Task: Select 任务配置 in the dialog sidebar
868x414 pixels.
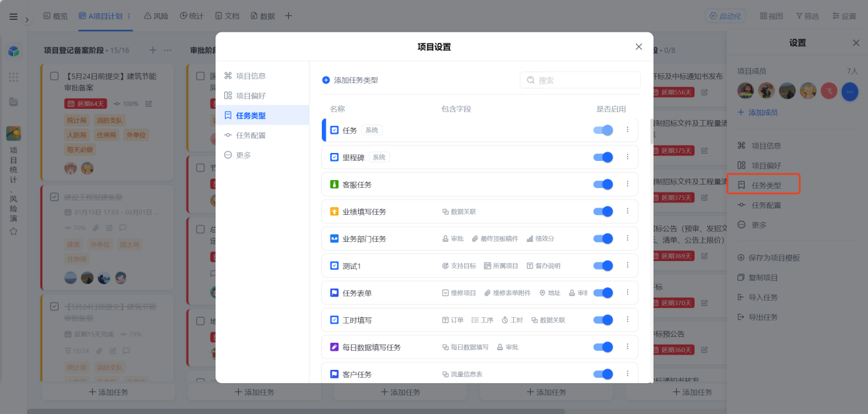Action: point(263,135)
